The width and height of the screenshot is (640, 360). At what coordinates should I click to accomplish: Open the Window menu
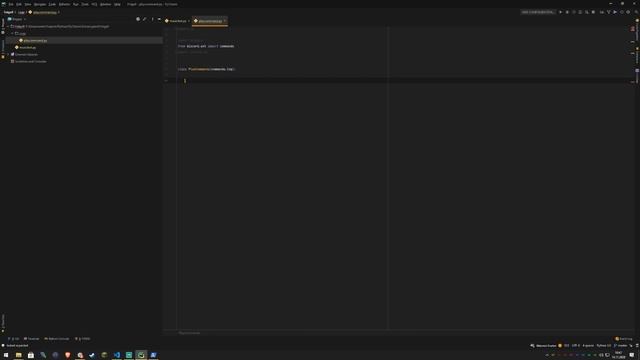pos(105,4)
